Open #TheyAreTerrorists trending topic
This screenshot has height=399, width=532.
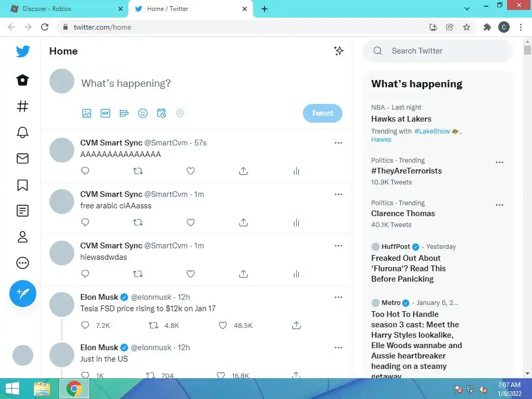(406, 170)
